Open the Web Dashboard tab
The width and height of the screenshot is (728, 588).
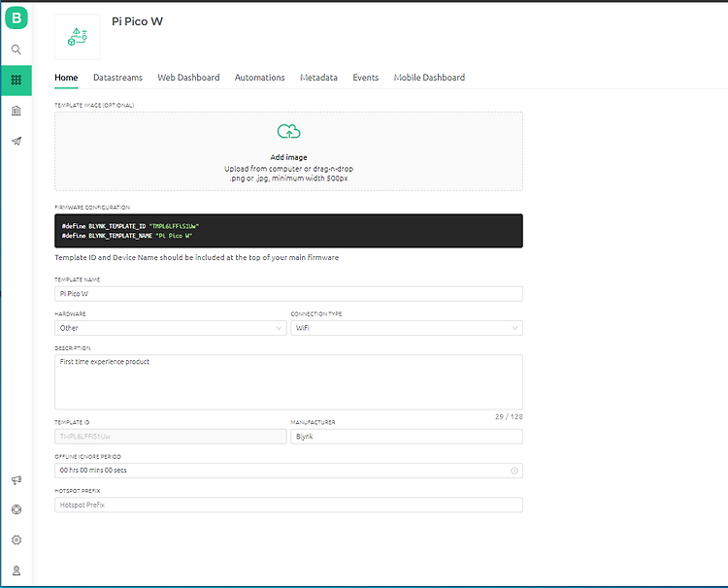point(188,78)
